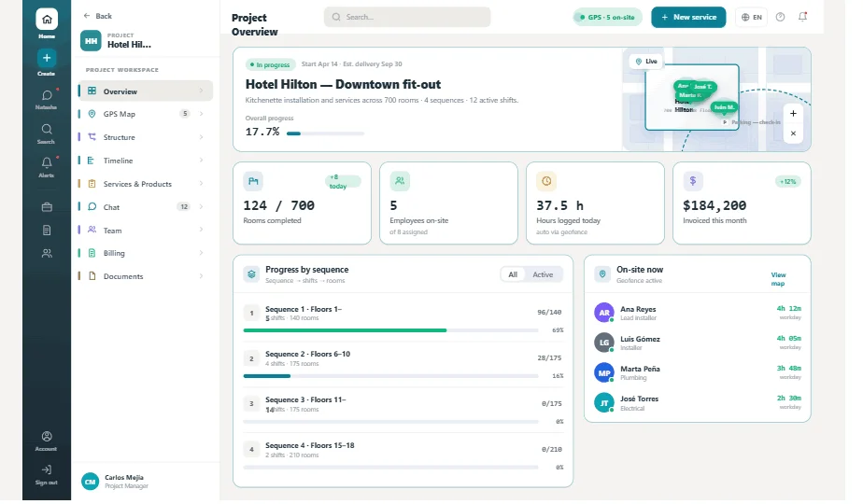Click the Search input field

(x=407, y=17)
